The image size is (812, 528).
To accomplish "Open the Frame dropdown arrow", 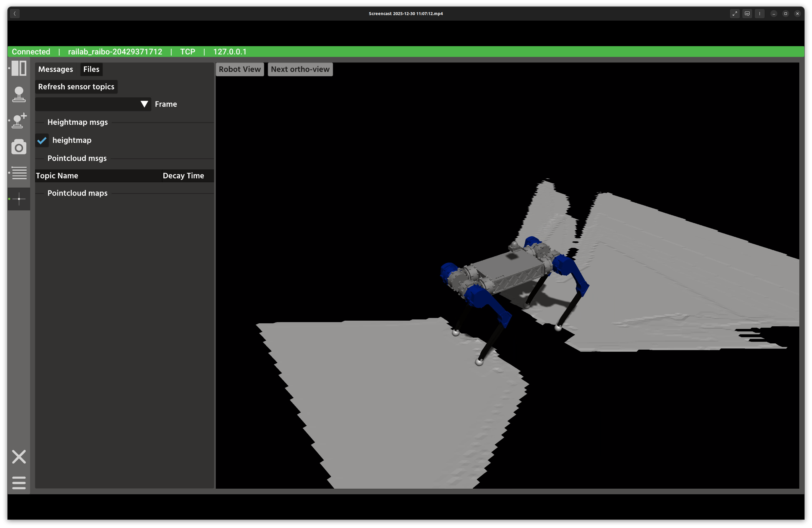I will [144, 104].
